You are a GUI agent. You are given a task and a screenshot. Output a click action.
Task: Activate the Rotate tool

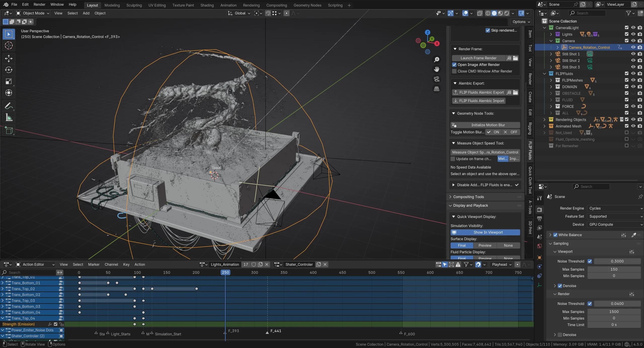click(9, 70)
